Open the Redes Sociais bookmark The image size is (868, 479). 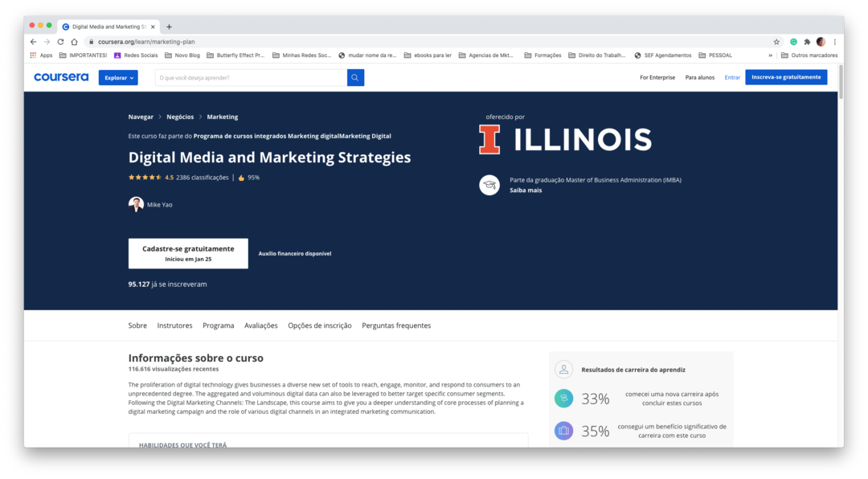click(136, 55)
